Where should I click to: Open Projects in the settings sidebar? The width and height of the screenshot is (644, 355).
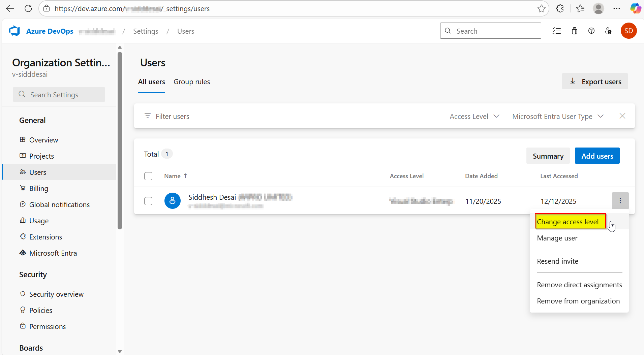(59, 156)
